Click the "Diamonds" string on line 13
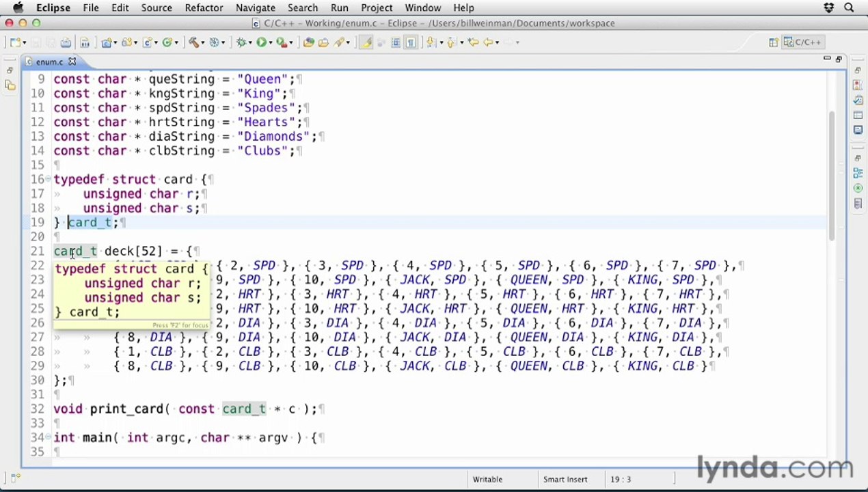The height and width of the screenshot is (492, 868). pos(273,136)
